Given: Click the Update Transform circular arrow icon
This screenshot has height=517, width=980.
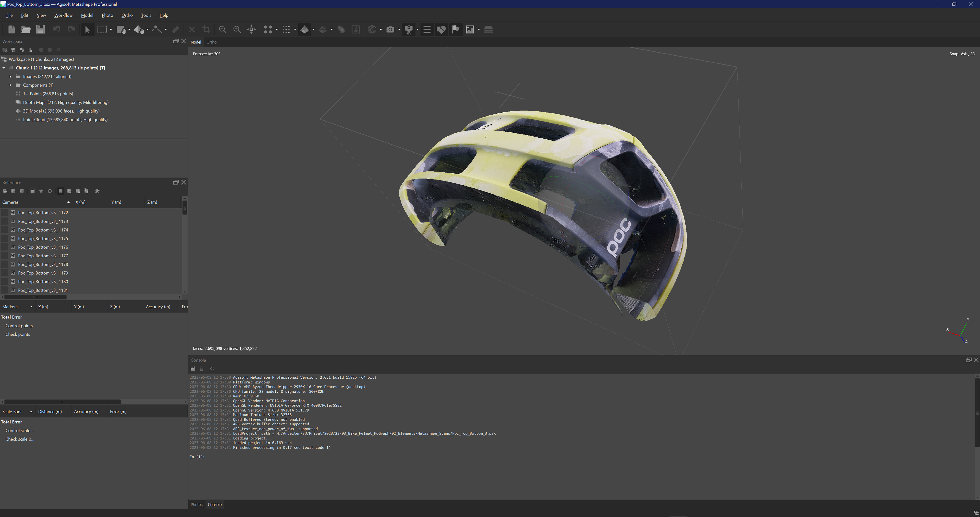Looking at the screenshot, I should [50, 191].
